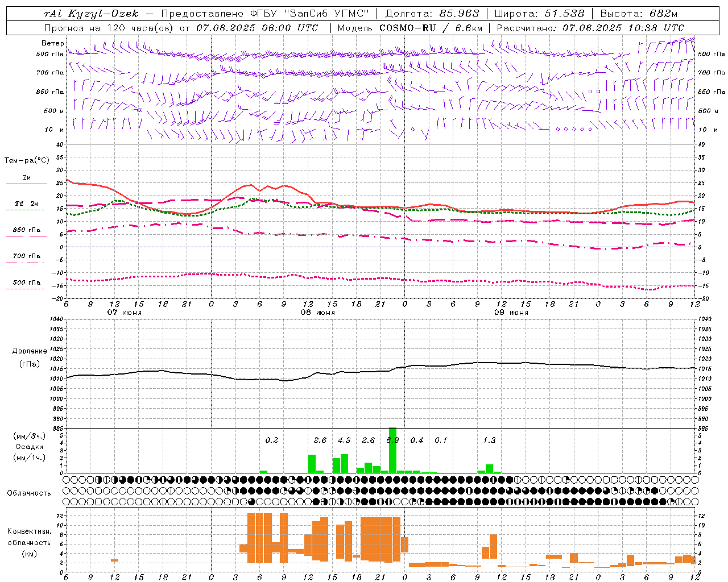Click the 0.2 precipitation amount
Screen dimensions: 728x582
point(272,440)
